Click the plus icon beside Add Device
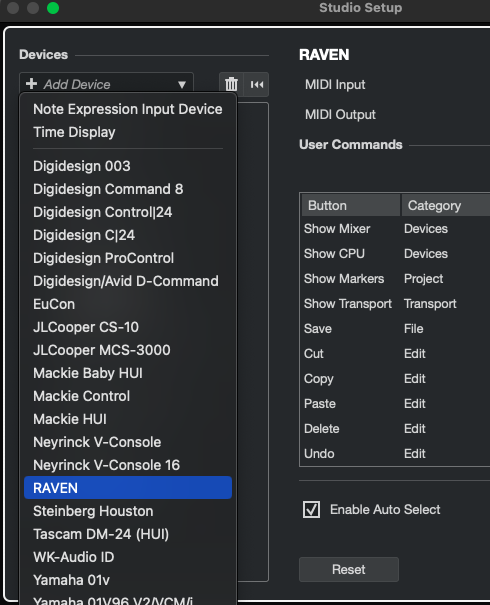 tap(31, 84)
